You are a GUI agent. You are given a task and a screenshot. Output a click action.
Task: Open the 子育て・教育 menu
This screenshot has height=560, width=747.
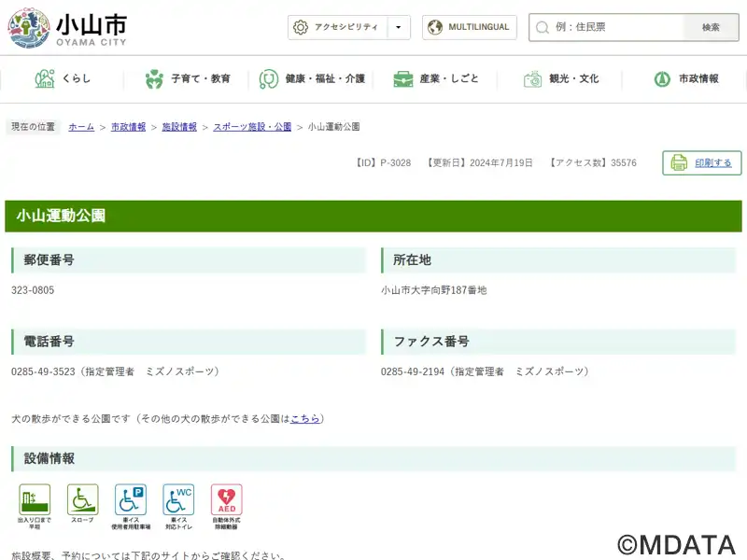coord(187,79)
